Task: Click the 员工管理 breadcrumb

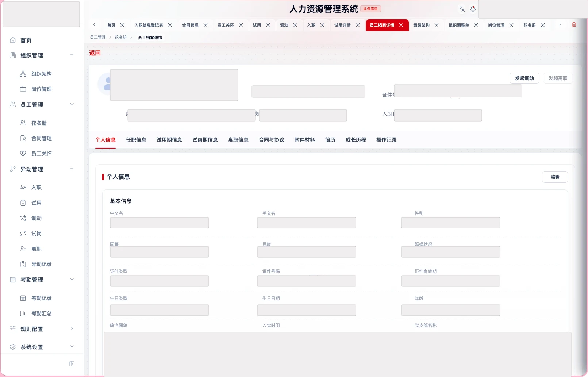Action: click(x=98, y=38)
